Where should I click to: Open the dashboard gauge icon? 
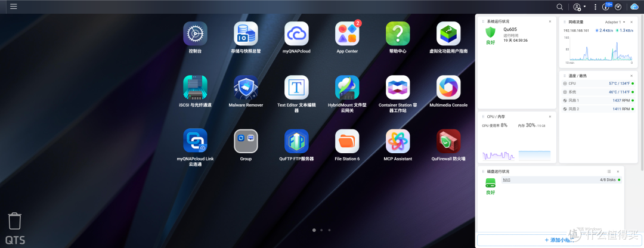[x=618, y=7]
